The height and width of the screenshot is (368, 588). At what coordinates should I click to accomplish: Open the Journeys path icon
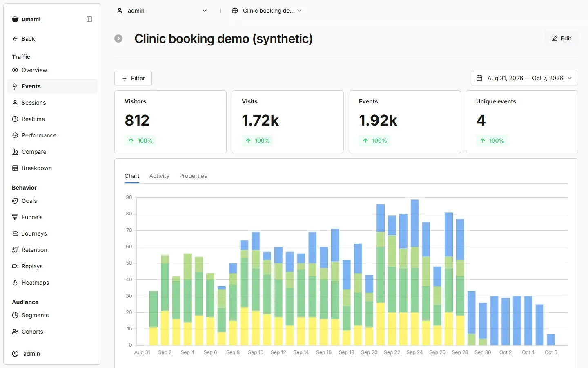pos(15,233)
